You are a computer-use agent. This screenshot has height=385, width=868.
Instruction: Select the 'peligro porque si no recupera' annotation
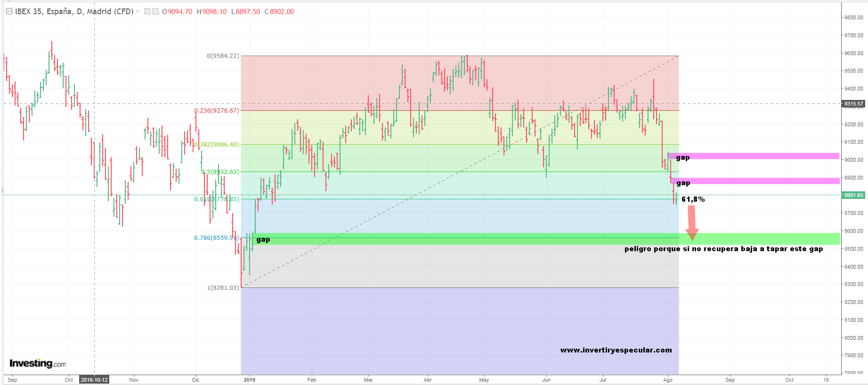point(723,249)
